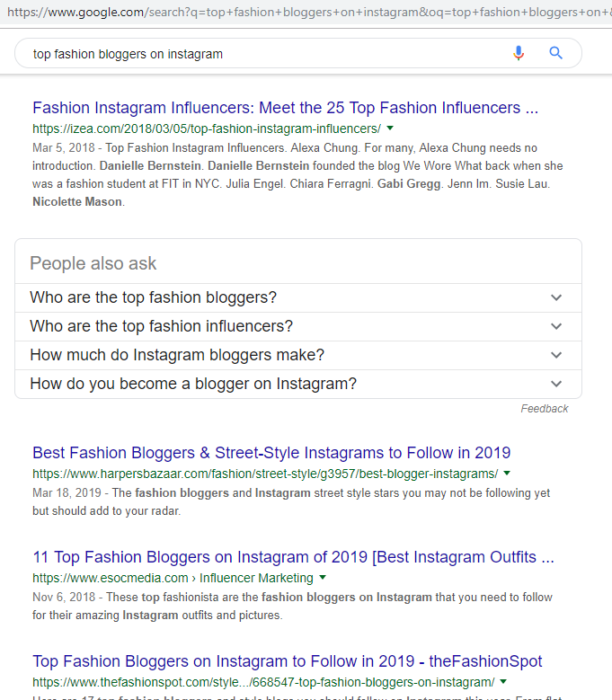Screen dimensions: 612x700
Task: Click inside the Google search query field
Action: click(x=268, y=54)
